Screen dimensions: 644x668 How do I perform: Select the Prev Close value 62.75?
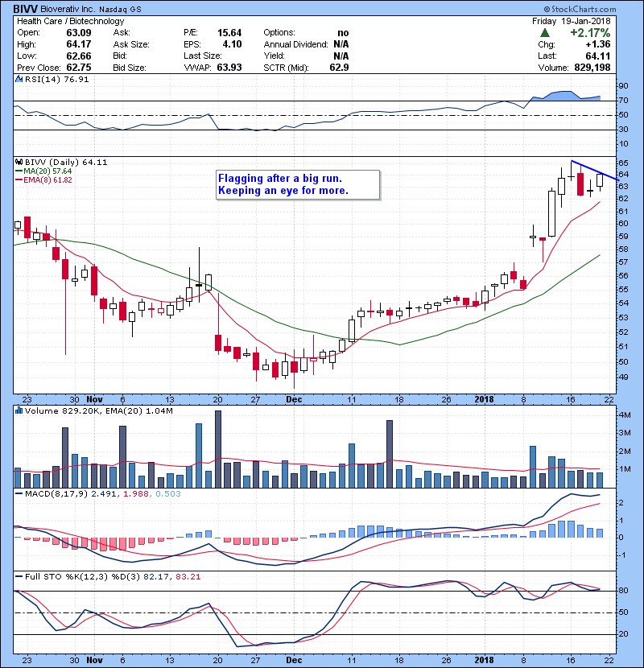point(78,68)
